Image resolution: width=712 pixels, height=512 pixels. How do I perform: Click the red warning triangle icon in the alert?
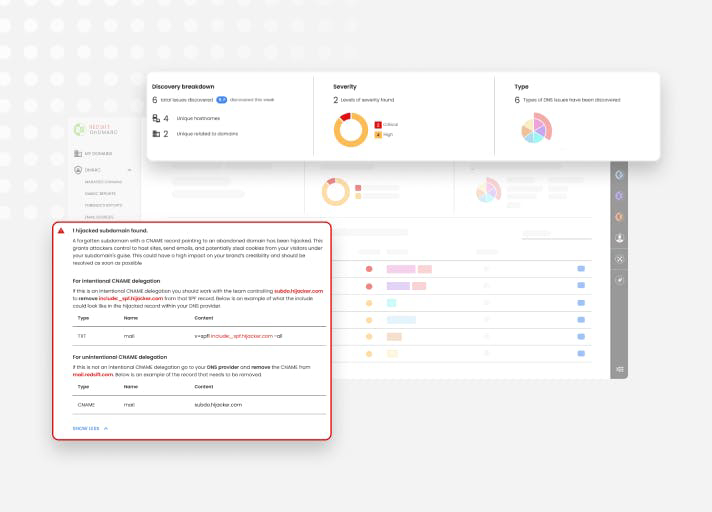[61, 231]
